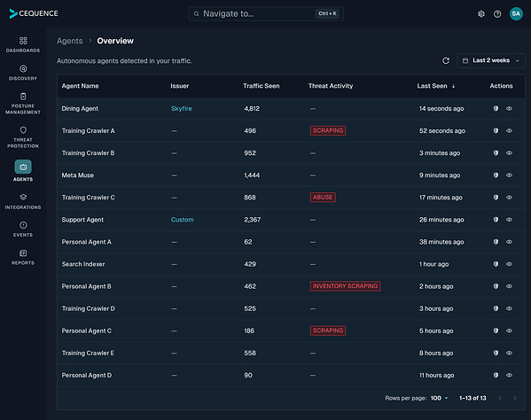Click shield icon for Training Crawler B

pos(496,153)
